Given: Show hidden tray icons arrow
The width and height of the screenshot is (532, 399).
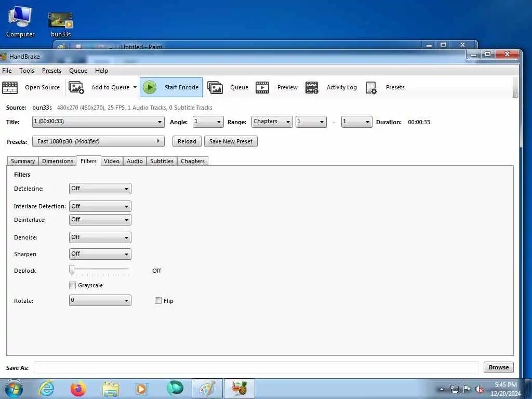Looking at the screenshot, I should point(442,389).
